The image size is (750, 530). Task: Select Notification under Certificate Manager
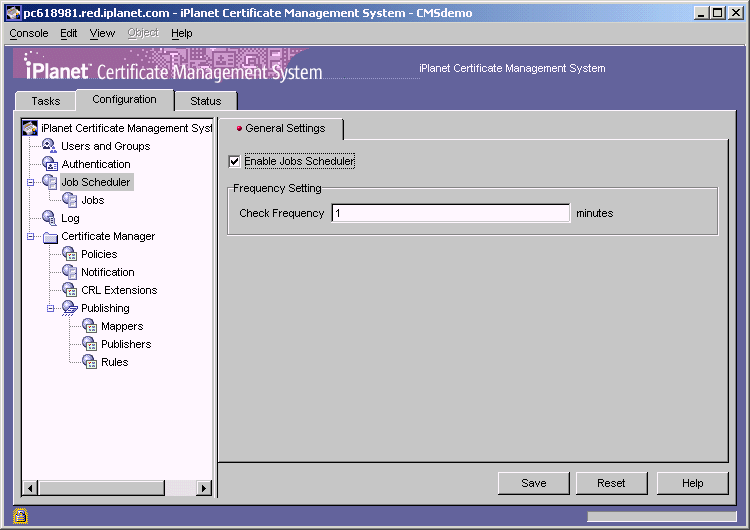click(108, 273)
